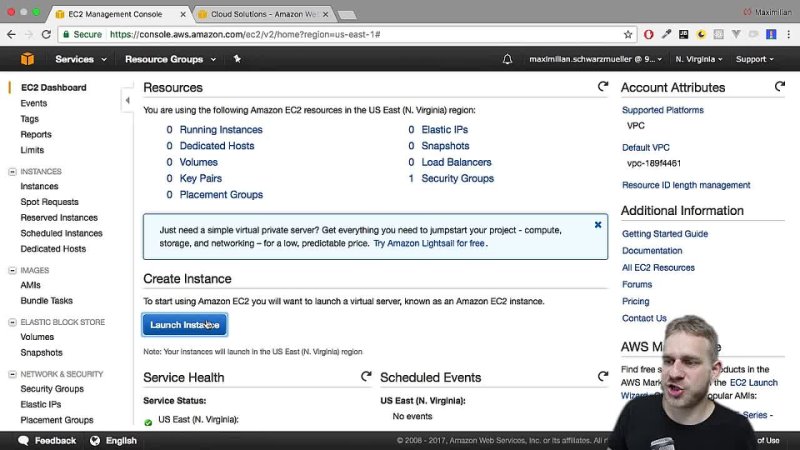The width and height of the screenshot is (800, 450).
Task: Click the eyedropper extension icon
Action: pos(666,34)
